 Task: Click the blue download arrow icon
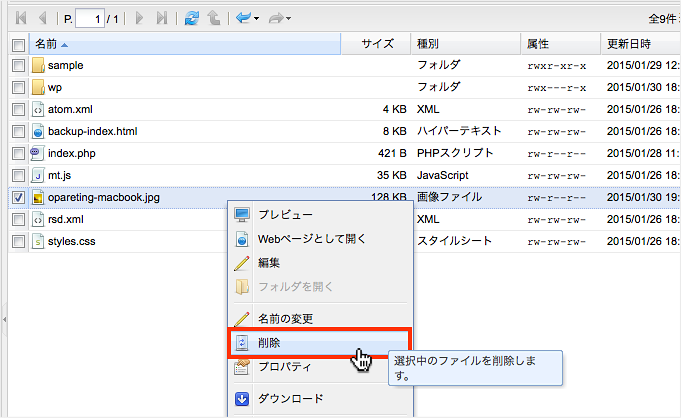pyautogui.click(x=242, y=398)
